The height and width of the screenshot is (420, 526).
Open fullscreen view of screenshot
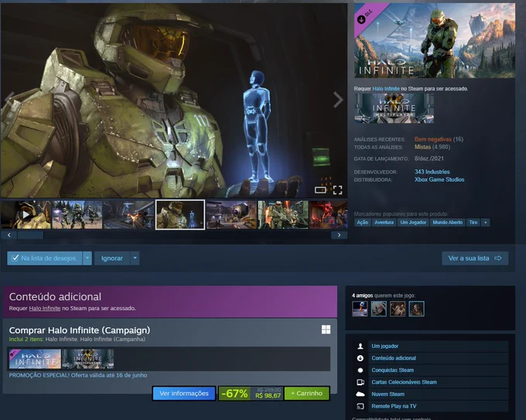(337, 190)
